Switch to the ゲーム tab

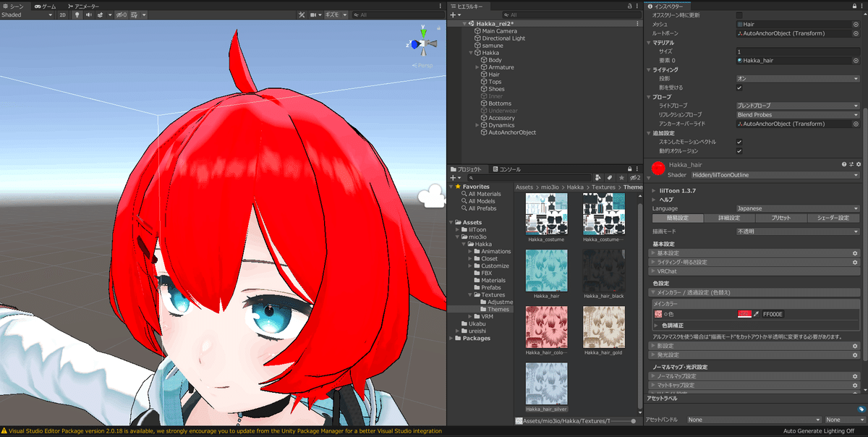click(46, 6)
